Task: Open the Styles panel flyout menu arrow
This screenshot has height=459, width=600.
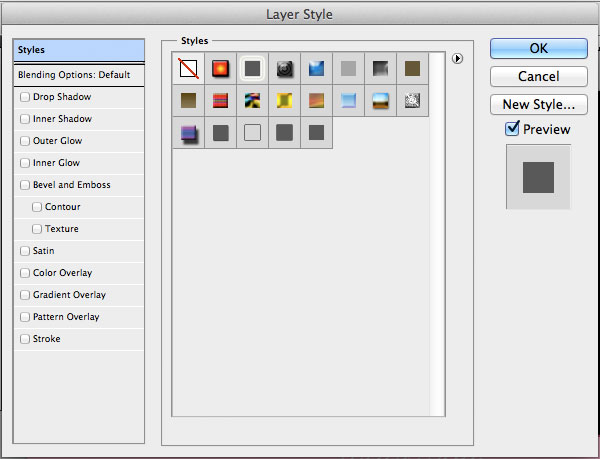Action: coord(457,59)
